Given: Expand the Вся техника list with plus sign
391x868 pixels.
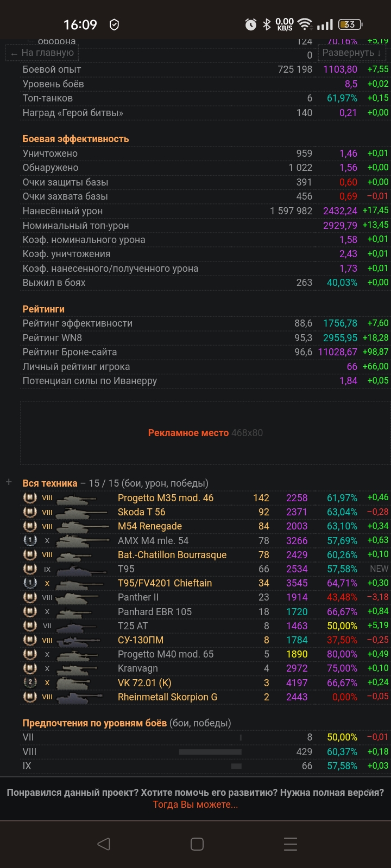Looking at the screenshot, I should click(9, 482).
